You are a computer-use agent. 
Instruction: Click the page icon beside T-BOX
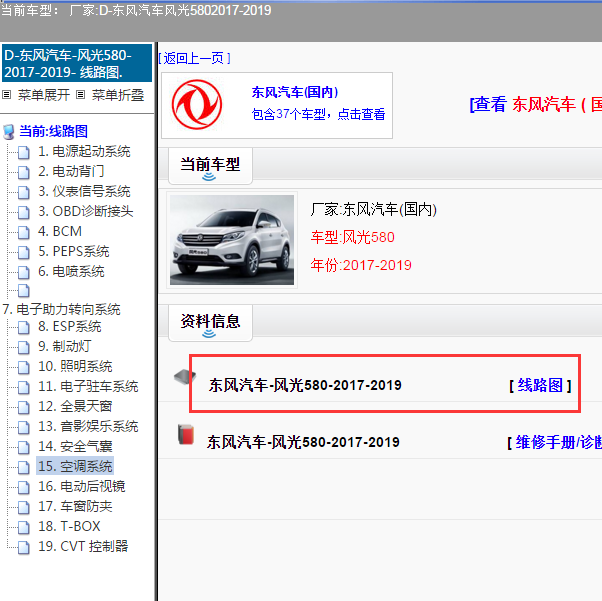[23, 527]
